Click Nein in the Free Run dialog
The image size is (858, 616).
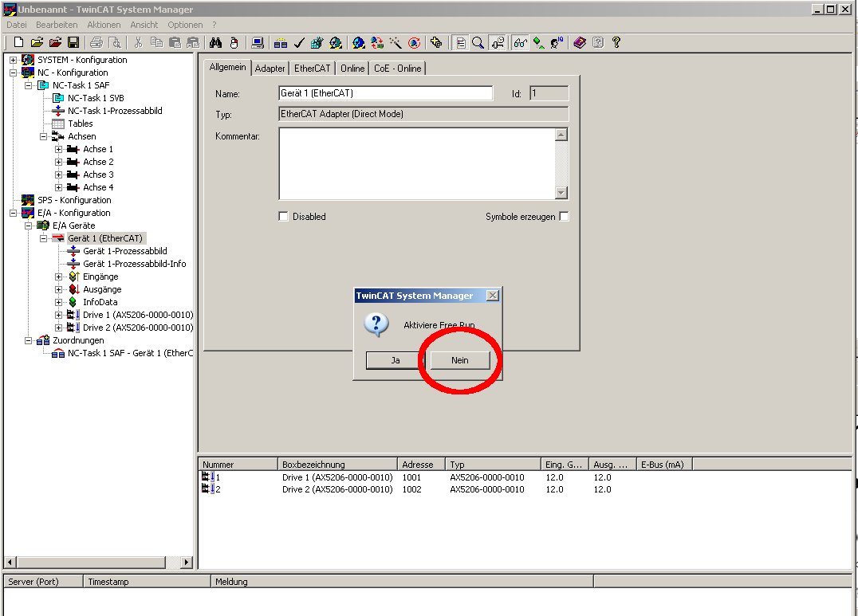[459, 360]
